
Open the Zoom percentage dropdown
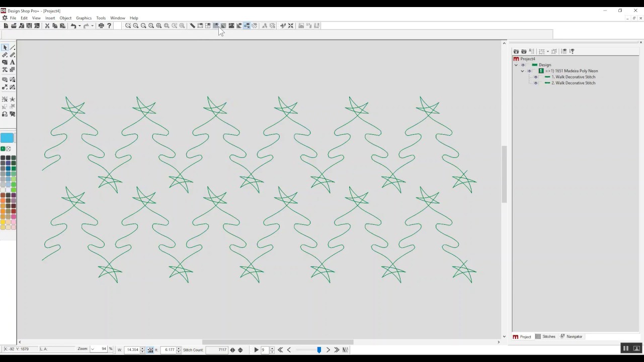(x=93, y=349)
